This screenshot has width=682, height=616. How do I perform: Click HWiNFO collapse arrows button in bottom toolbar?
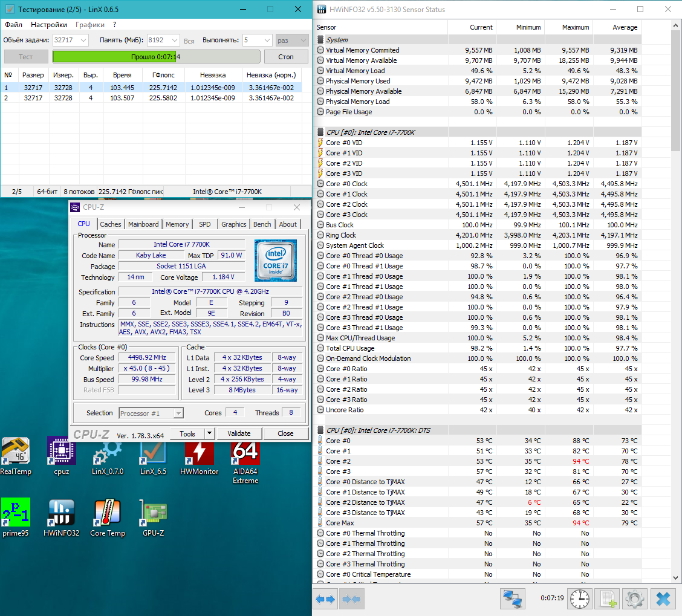tap(351, 599)
